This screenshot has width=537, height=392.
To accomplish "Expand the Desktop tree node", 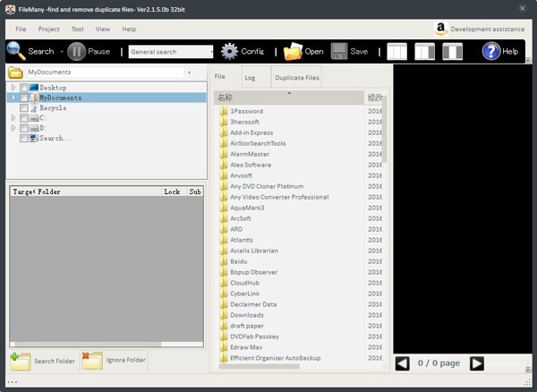I will [13, 88].
